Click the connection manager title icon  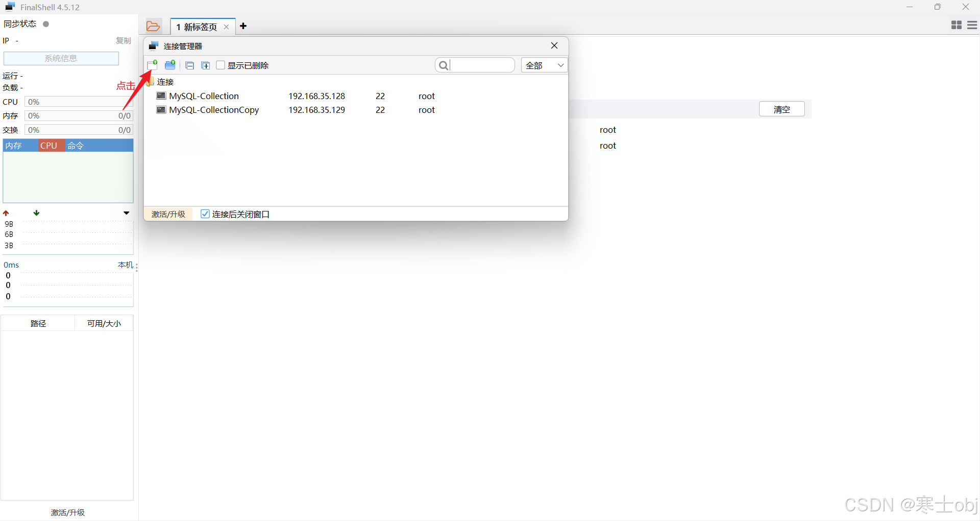click(x=154, y=46)
